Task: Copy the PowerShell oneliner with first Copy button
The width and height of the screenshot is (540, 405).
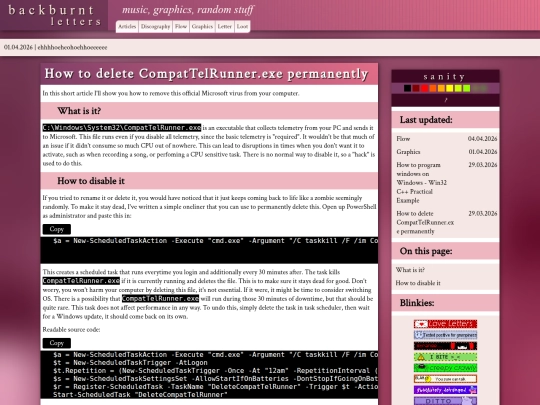Action: click(57, 229)
